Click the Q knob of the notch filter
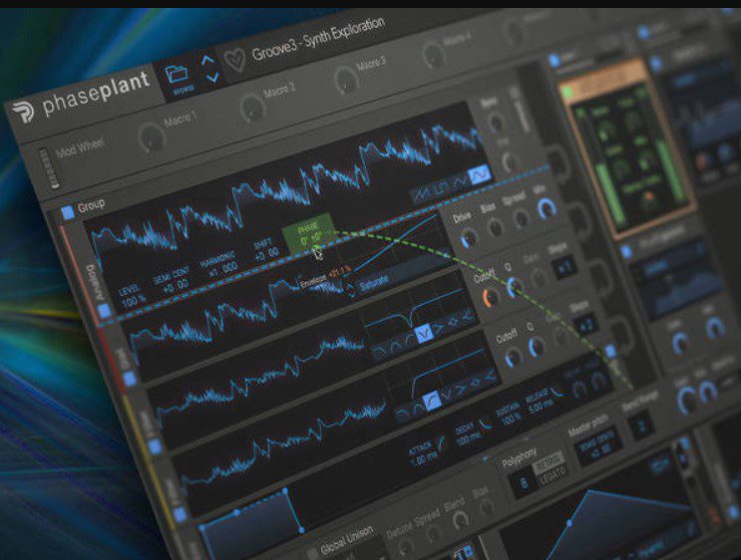Viewport: 741px width, 560px height. [x=515, y=287]
